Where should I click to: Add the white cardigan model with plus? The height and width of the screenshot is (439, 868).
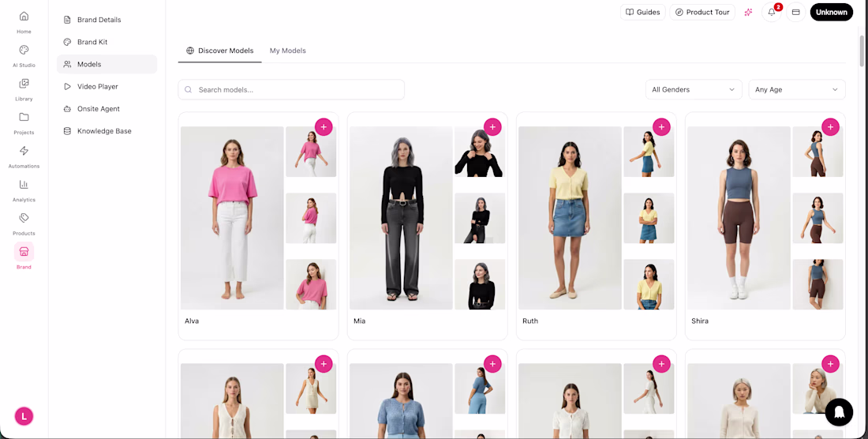[x=661, y=364]
